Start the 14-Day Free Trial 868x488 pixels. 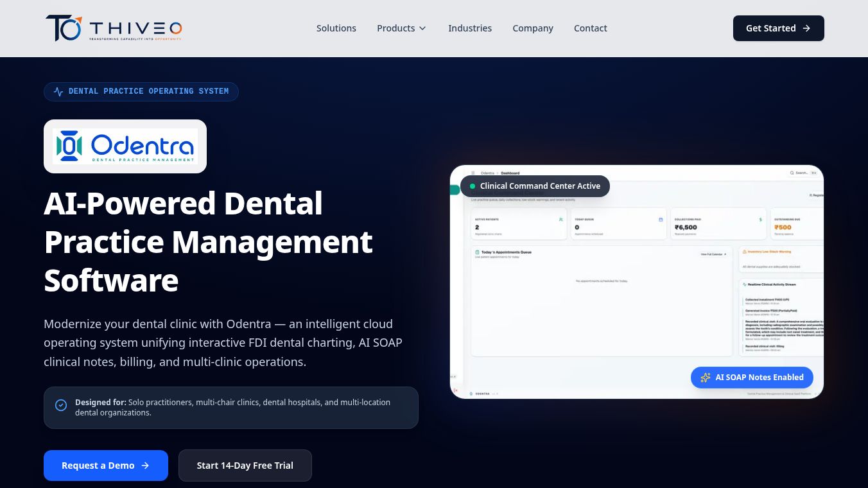pyautogui.click(x=245, y=466)
